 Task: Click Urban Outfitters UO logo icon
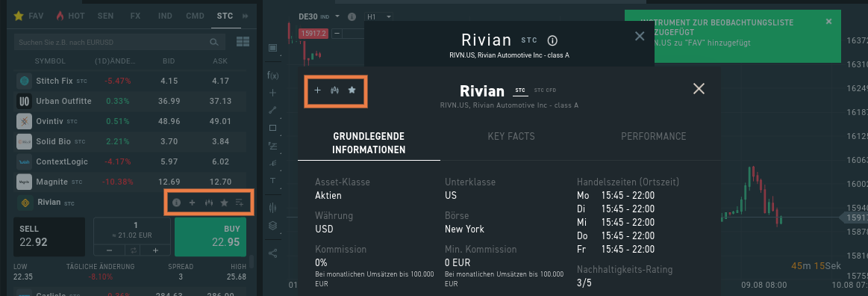24,102
